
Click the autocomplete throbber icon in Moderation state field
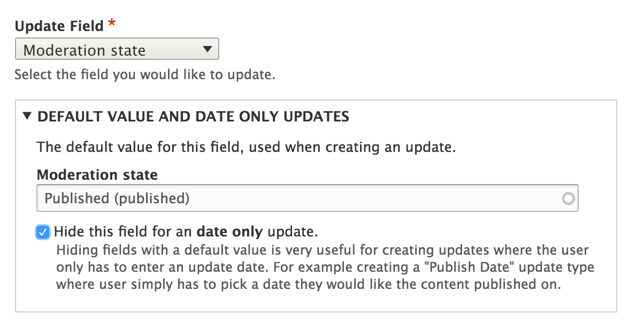coord(569,198)
